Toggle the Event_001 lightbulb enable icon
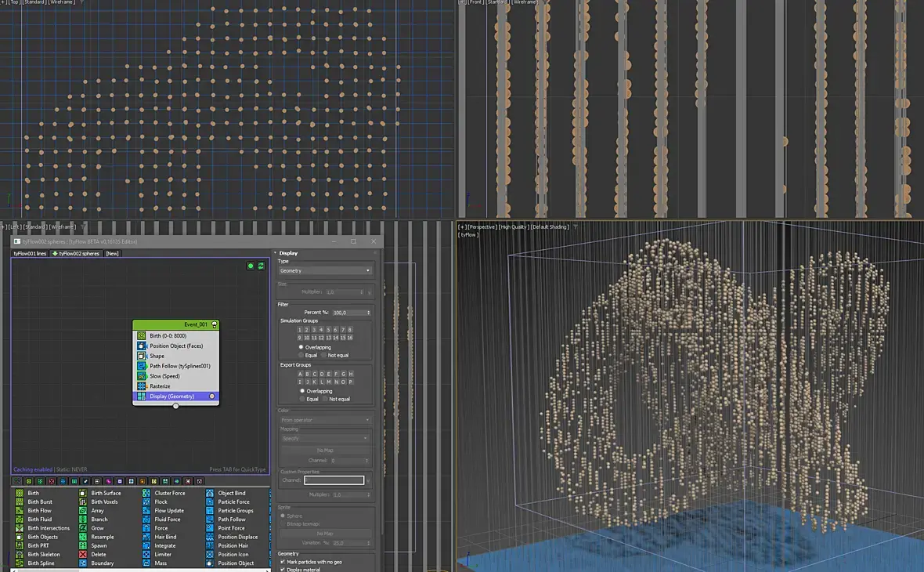Screen dimensions: 924x572 214,324
